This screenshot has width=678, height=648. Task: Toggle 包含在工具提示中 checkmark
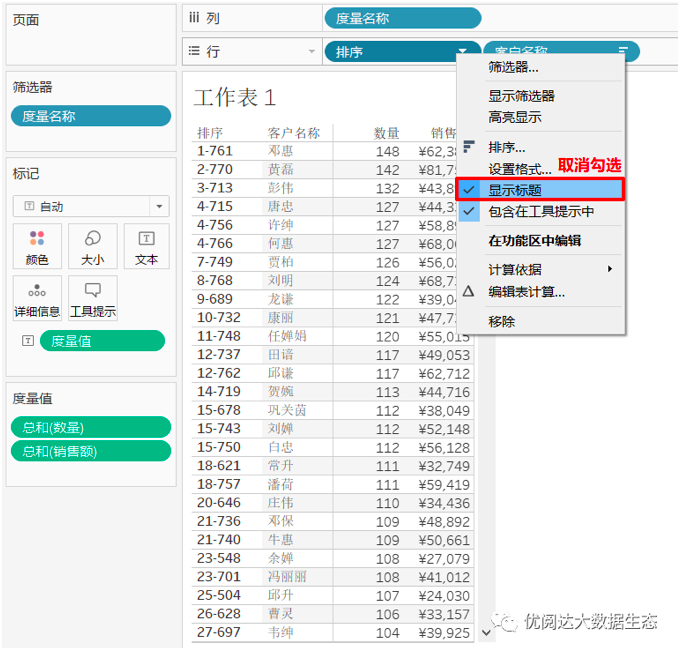pos(469,211)
